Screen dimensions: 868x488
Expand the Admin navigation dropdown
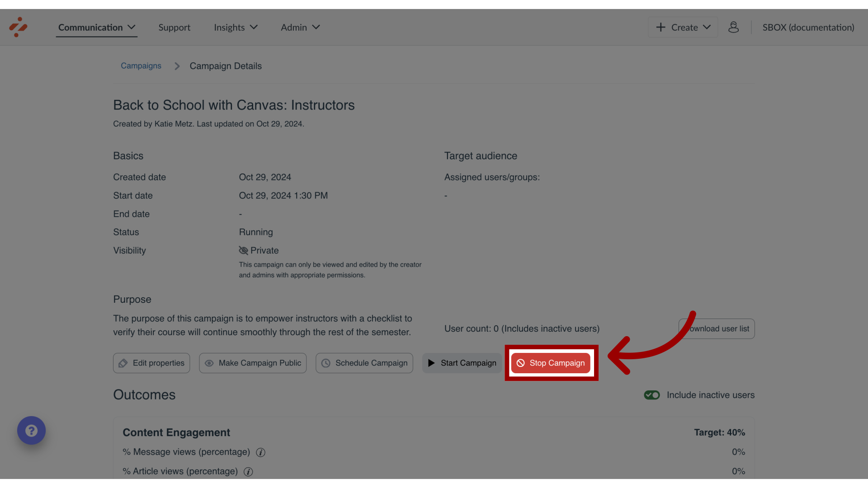pos(301,27)
